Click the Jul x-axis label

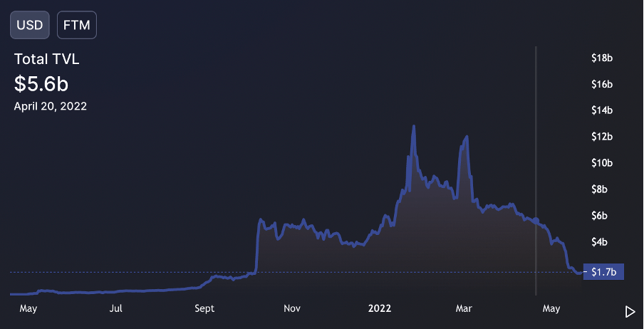click(x=116, y=308)
